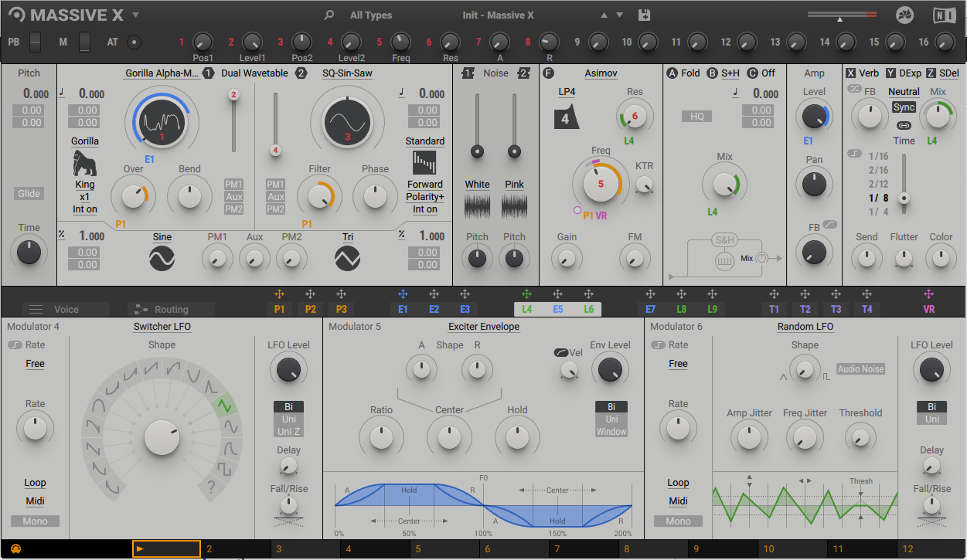This screenshot has width=967, height=560.
Task: Open the Massive X main menu arrow
Action: point(135,15)
